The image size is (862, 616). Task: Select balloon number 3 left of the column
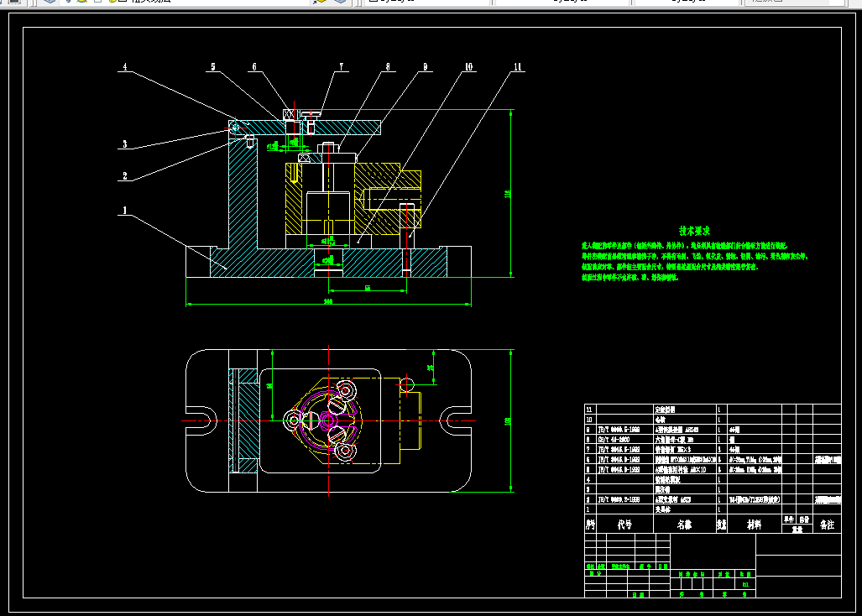pos(125,144)
